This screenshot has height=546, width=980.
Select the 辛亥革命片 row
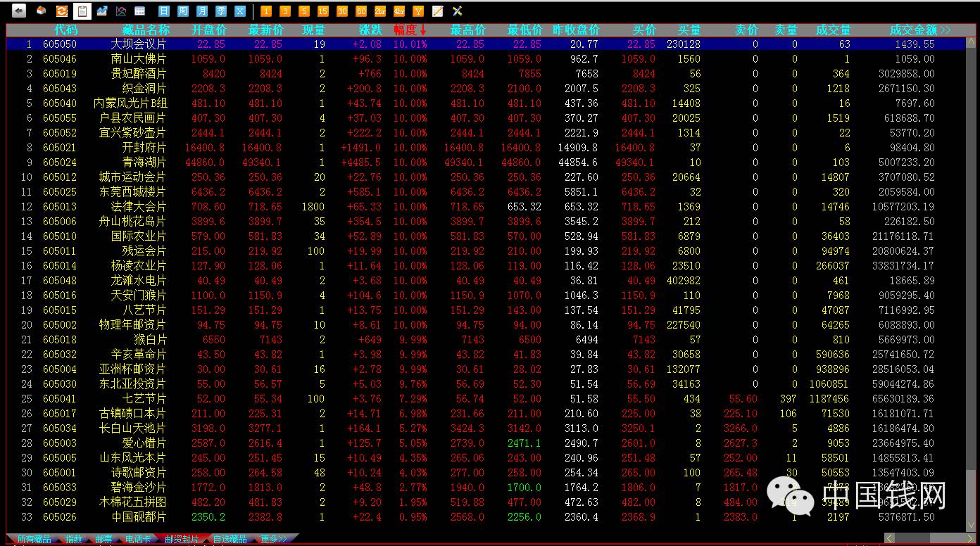tap(486, 355)
